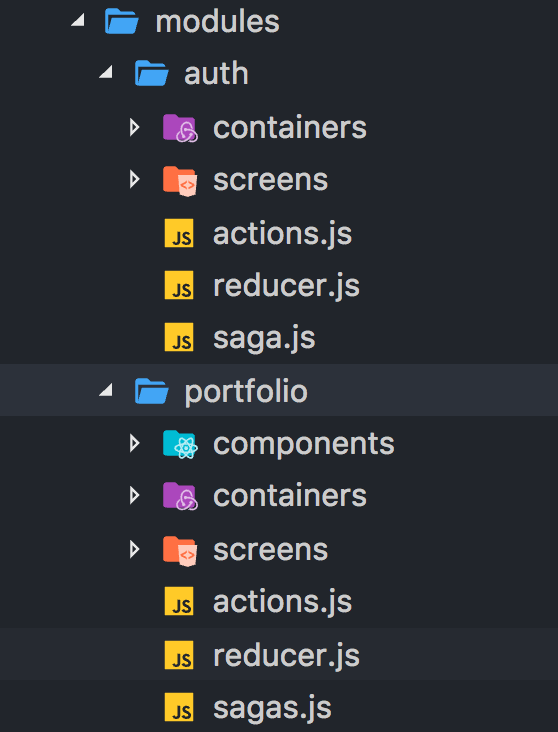The width and height of the screenshot is (558, 732).
Task: Click the teal React components folder icon
Action: click(x=180, y=444)
